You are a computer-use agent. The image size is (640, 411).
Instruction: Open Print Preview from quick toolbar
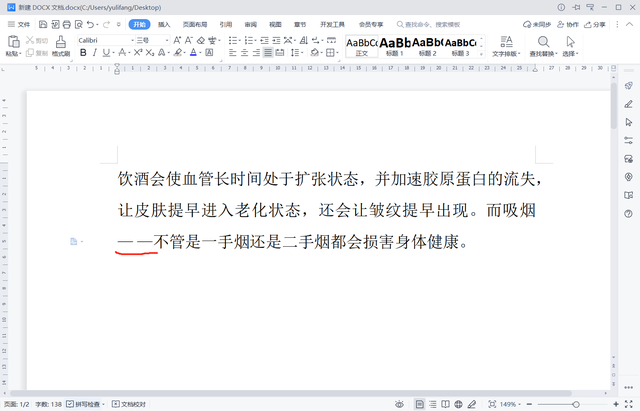click(x=78, y=24)
